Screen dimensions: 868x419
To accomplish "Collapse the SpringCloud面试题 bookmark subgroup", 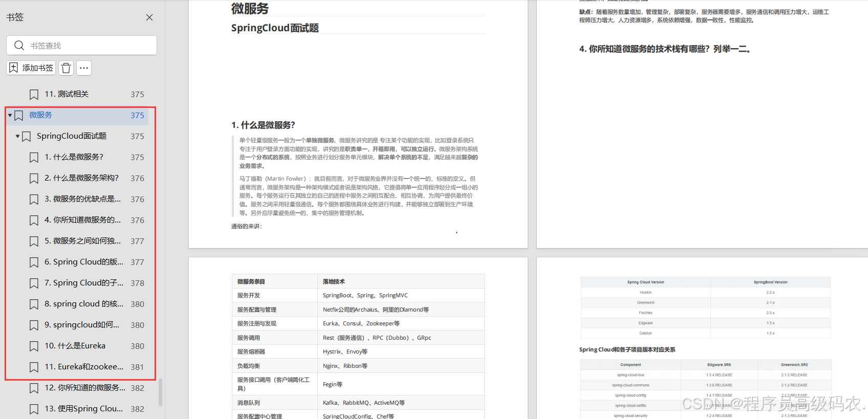I will point(17,136).
